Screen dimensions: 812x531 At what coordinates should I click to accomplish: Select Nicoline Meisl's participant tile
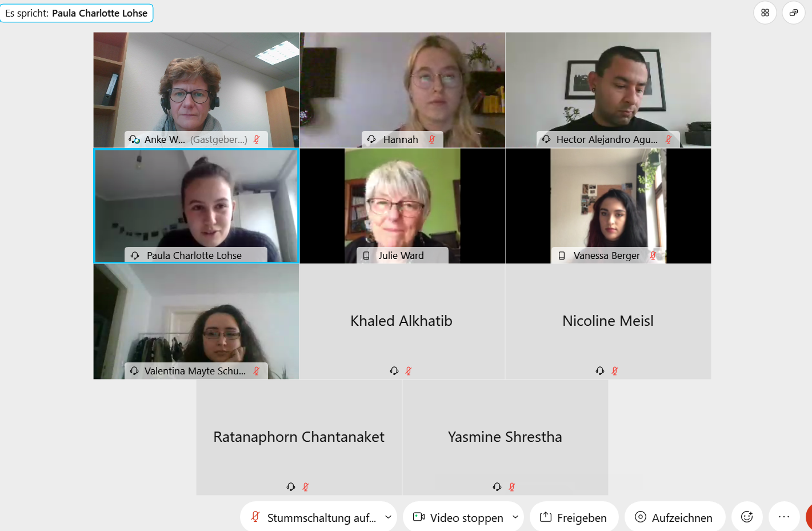(608, 321)
